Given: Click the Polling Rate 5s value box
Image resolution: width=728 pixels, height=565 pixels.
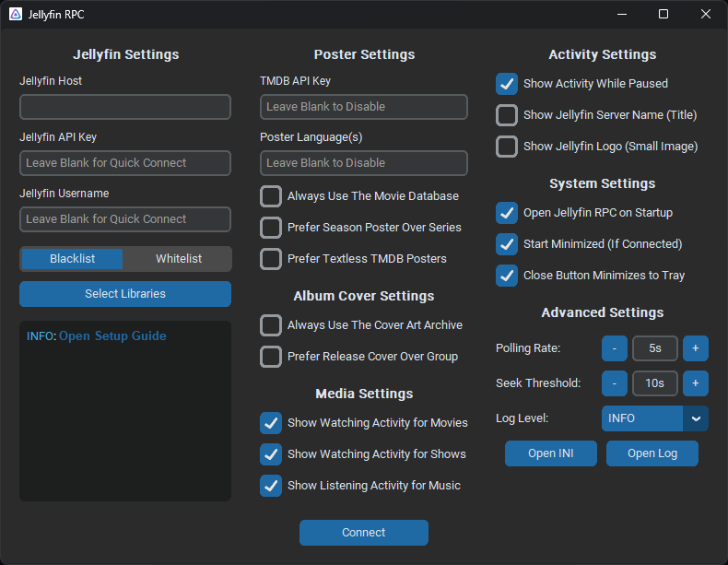Looking at the screenshot, I should [655, 348].
